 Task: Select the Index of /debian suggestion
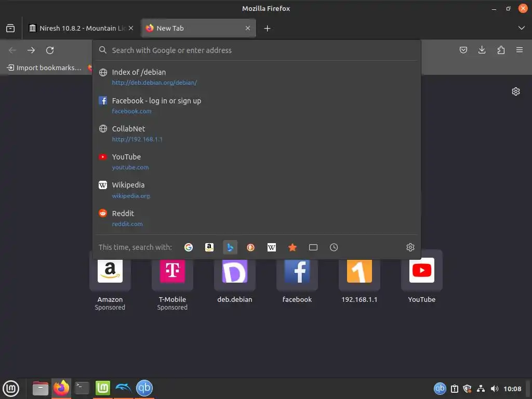coord(257,77)
